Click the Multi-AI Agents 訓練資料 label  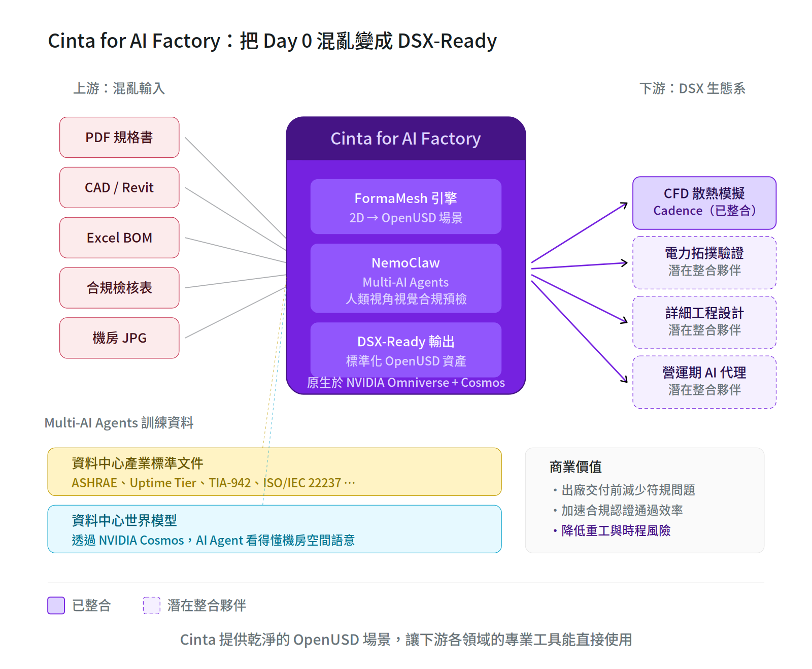[119, 423]
